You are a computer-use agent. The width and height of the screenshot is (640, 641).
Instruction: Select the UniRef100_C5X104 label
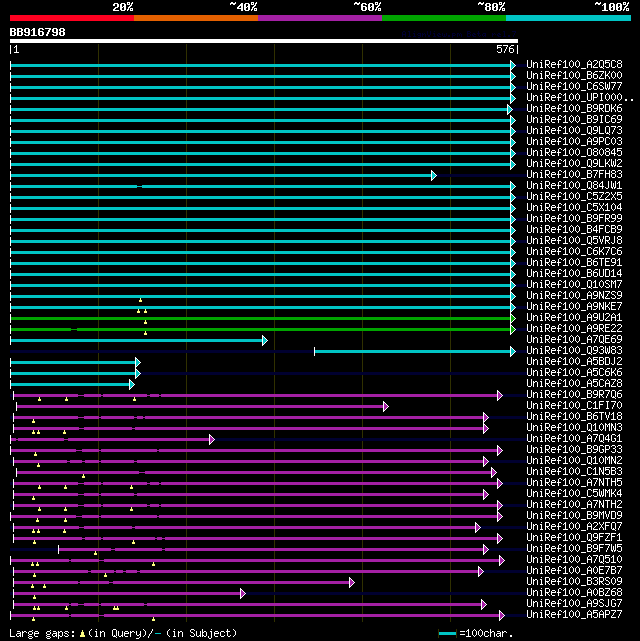[574, 208]
